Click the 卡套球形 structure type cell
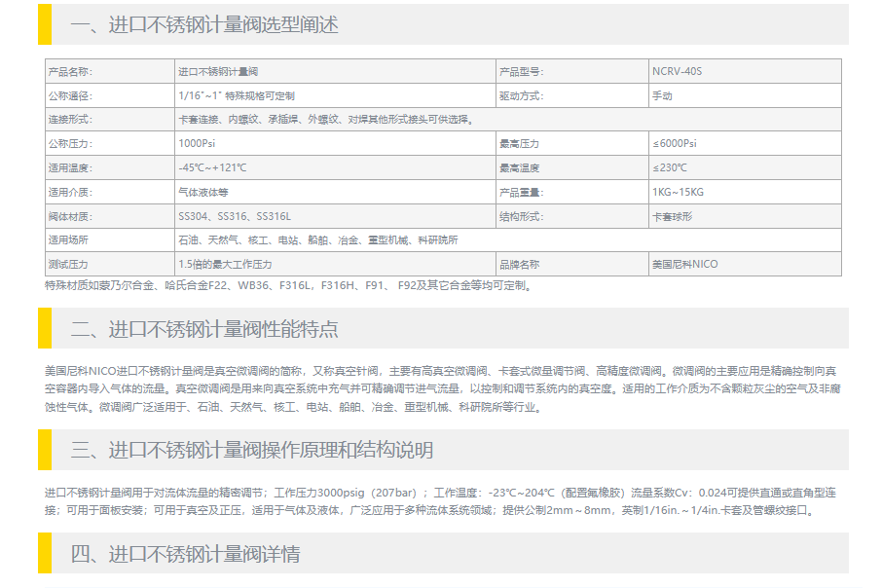The width and height of the screenshot is (882, 588). [x=672, y=216]
